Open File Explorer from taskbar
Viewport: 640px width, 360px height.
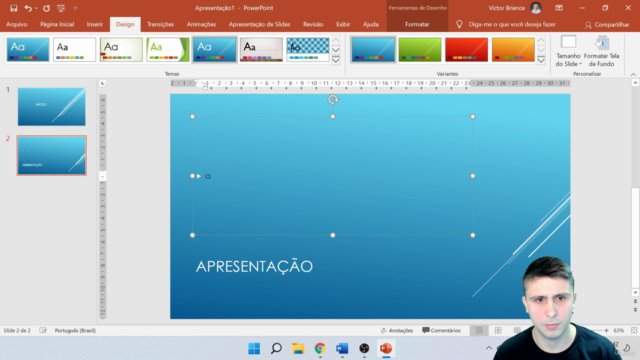(x=298, y=349)
